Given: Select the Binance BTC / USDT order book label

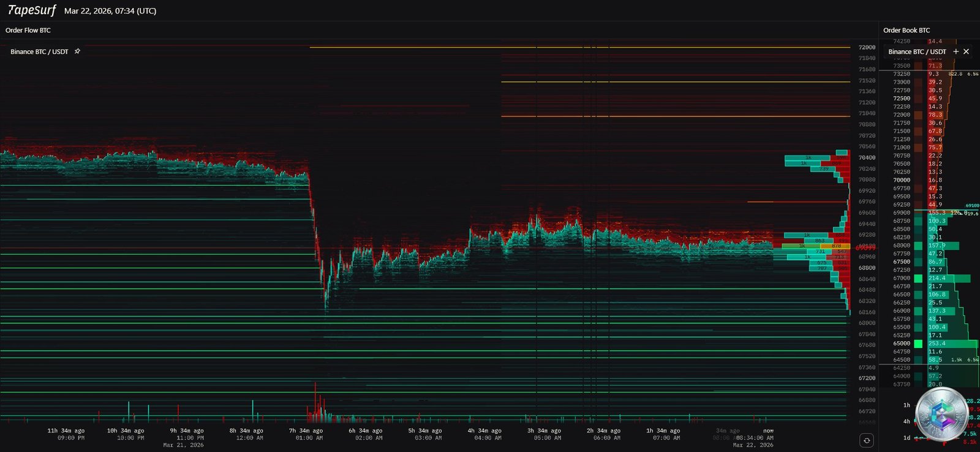Looking at the screenshot, I should 917,51.
